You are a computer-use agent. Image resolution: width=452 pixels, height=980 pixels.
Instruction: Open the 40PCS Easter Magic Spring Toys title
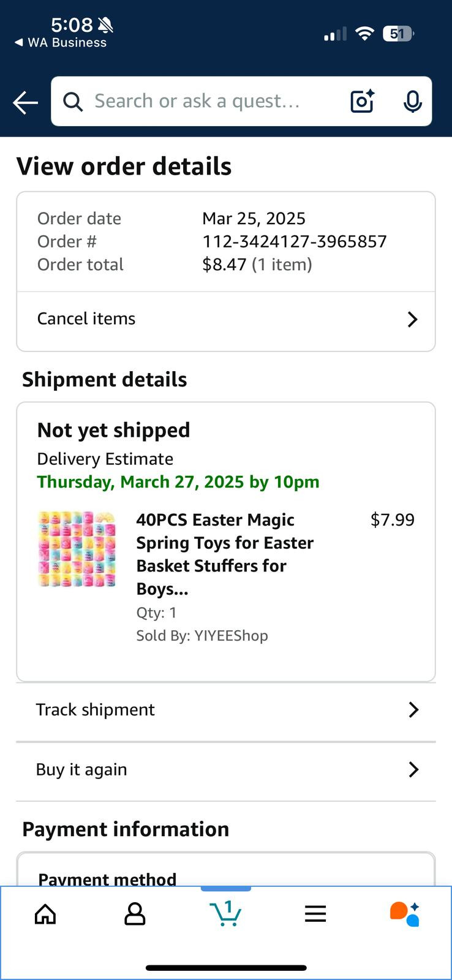click(225, 554)
